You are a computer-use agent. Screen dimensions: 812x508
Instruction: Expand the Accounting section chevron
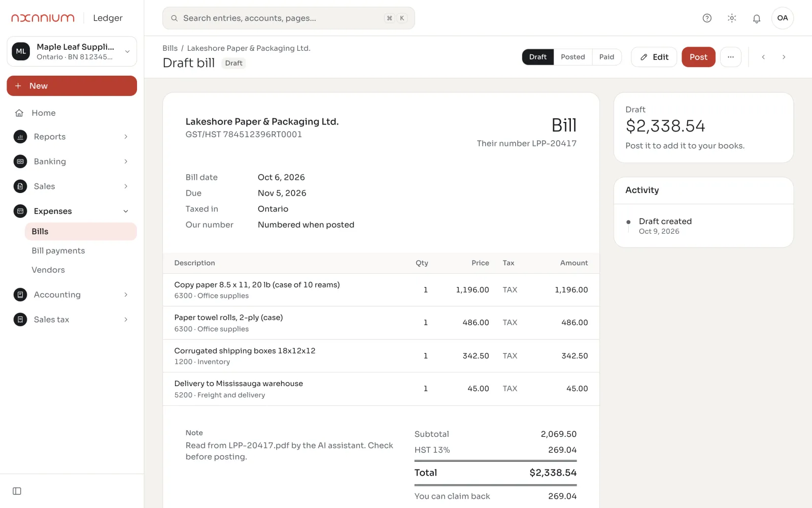coord(126,295)
